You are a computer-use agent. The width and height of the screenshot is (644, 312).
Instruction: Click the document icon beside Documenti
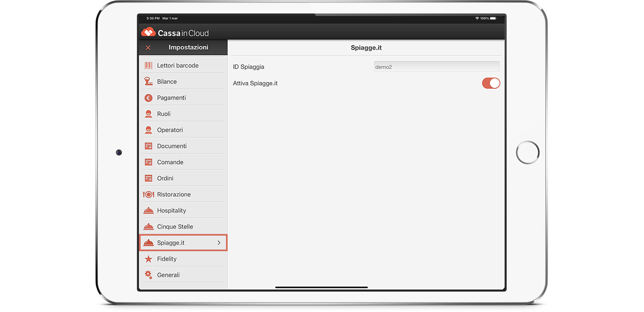[x=149, y=146]
